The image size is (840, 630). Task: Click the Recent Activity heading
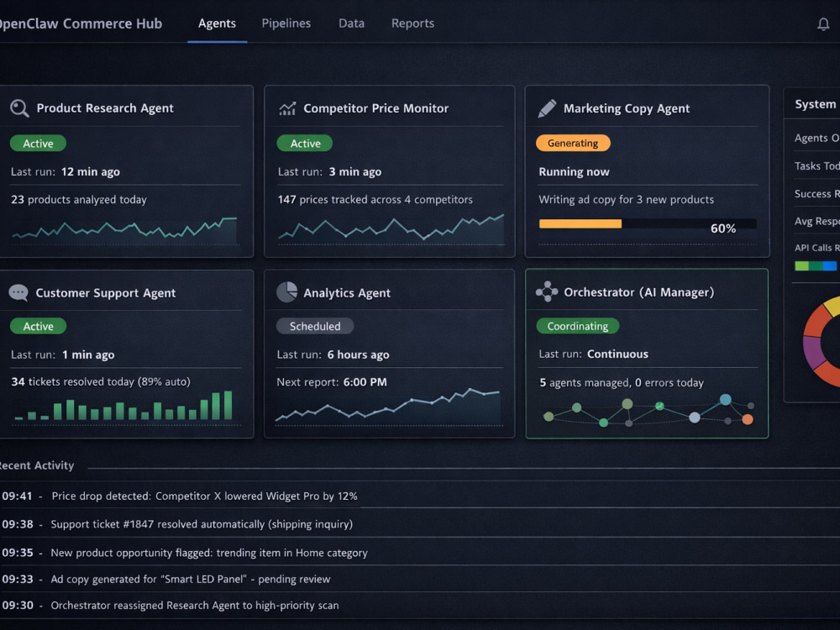tap(36, 465)
